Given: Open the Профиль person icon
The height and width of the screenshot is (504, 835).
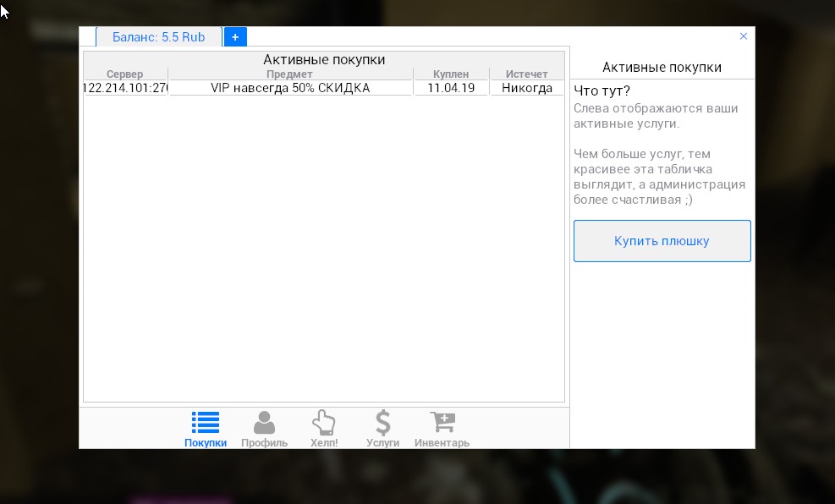Looking at the screenshot, I should pos(264,423).
